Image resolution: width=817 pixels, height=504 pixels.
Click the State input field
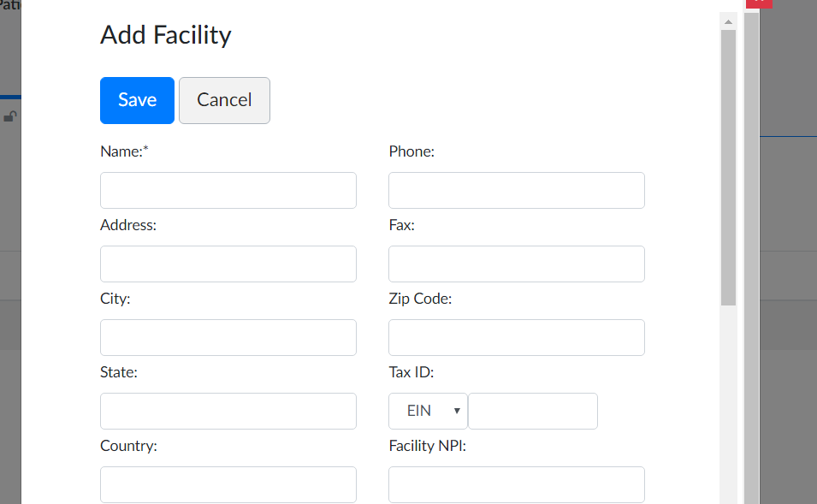[228, 411]
